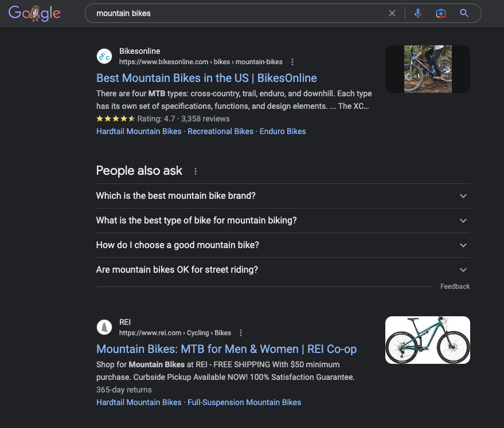The height and width of the screenshot is (428, 504).
Task: Expand How do I choose a good mountain bike
Action: coord(283,245)
